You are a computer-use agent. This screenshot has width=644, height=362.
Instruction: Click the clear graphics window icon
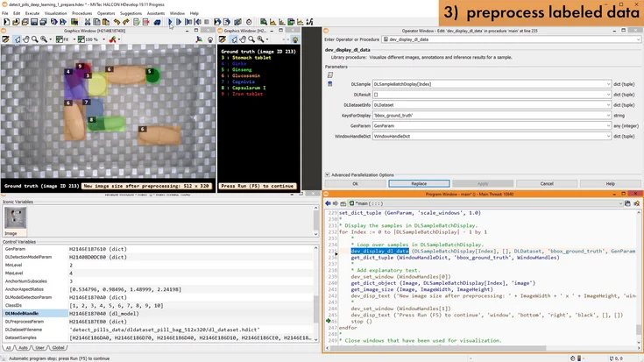(x=6, y=39)
